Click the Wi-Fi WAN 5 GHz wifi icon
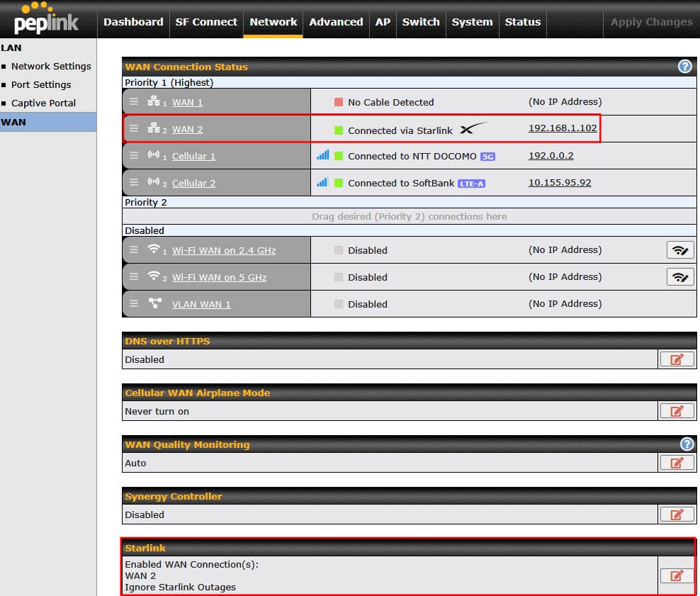700x596 pixels. [154, 276]
